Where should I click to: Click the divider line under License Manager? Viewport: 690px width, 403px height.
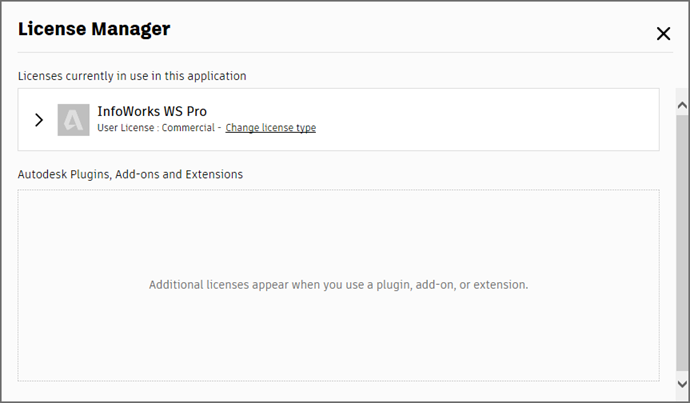pyautogui.click(x=345, y=52)
